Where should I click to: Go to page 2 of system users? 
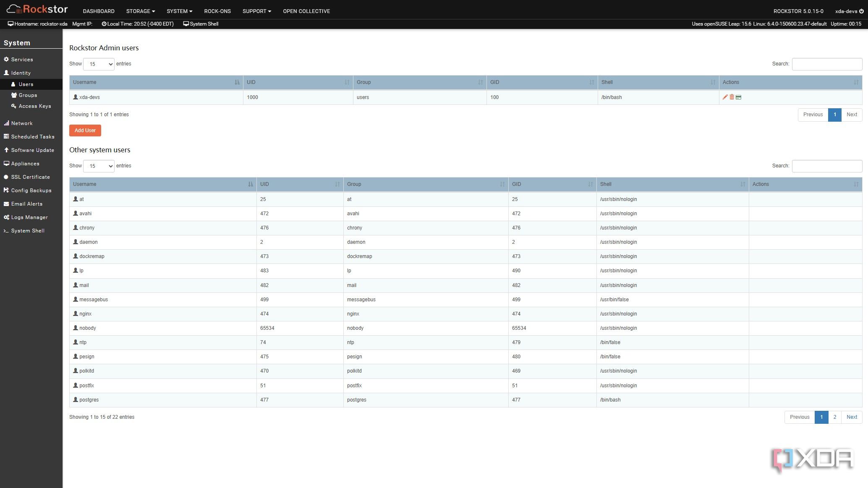[x=835, y=417]
